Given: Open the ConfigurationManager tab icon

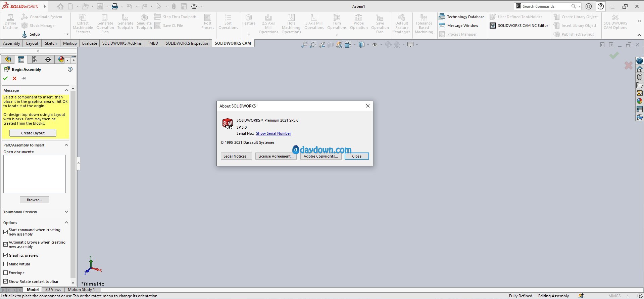Looking at the screenshot, I should click(x=35, y=59).
